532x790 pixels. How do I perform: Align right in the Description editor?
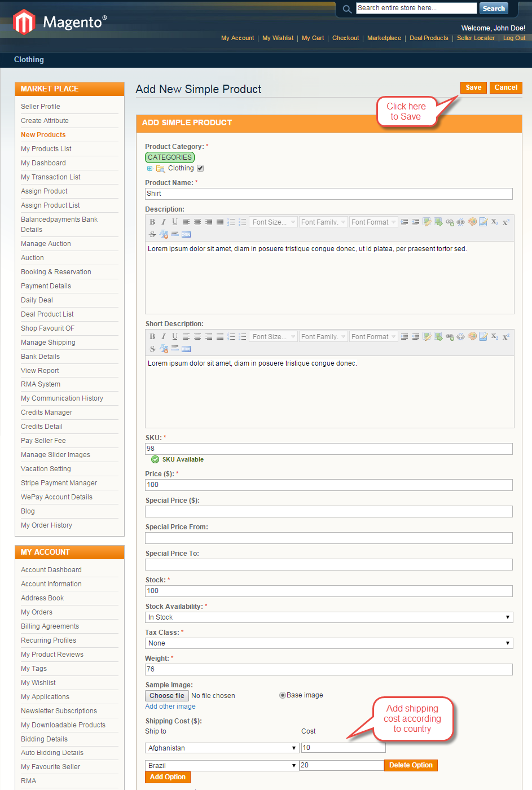coord(209,222)
